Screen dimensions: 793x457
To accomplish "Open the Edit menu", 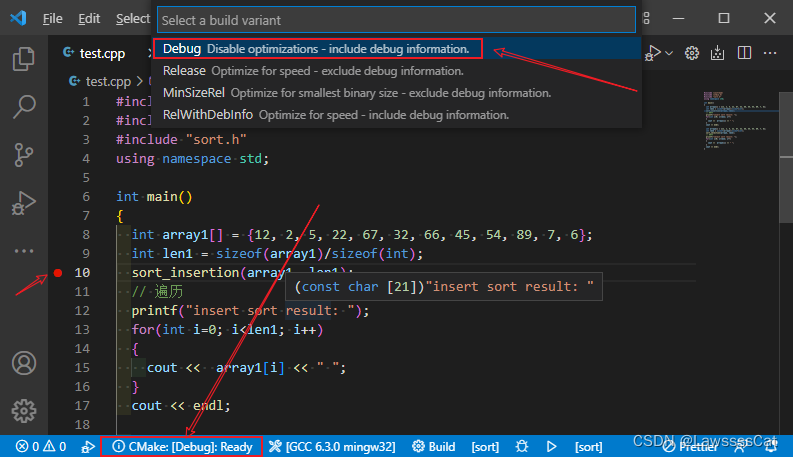I will 89,19.
